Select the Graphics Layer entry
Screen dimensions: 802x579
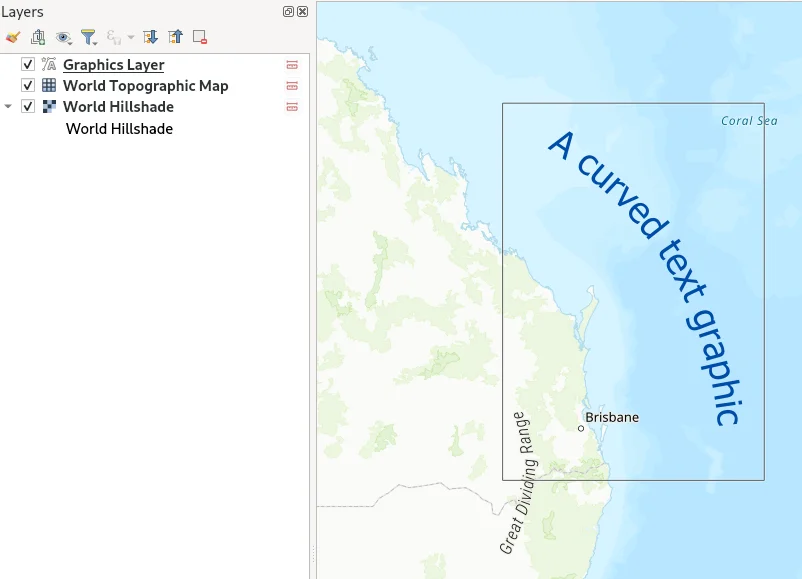[113, 65]
